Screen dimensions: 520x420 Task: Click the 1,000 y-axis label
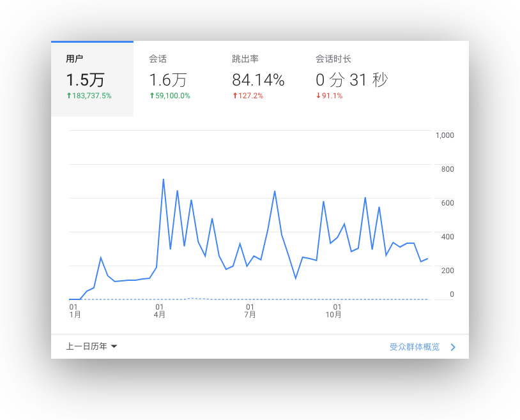(x=444, y=135)
